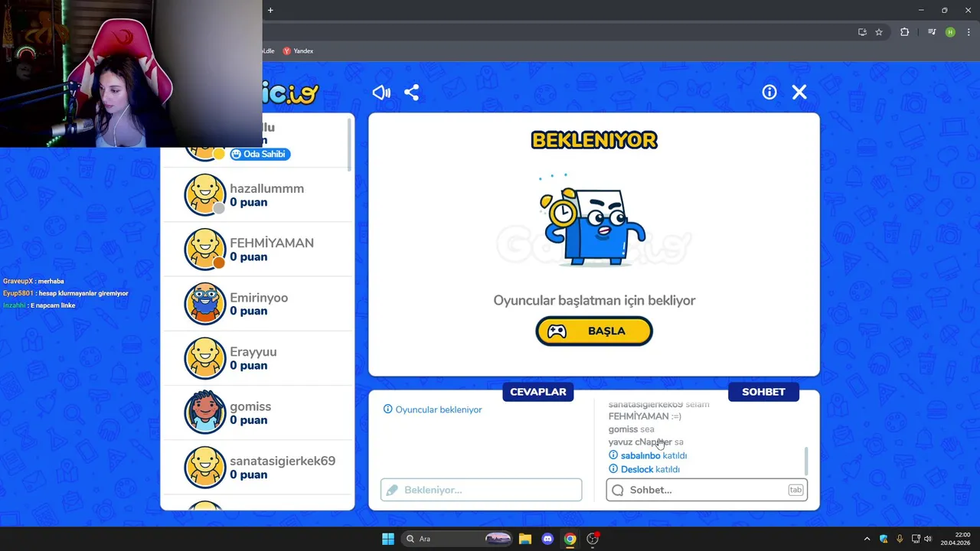
Task: Click 'Oyuncular bekleniyor' status message
Action: coord(433,409)
